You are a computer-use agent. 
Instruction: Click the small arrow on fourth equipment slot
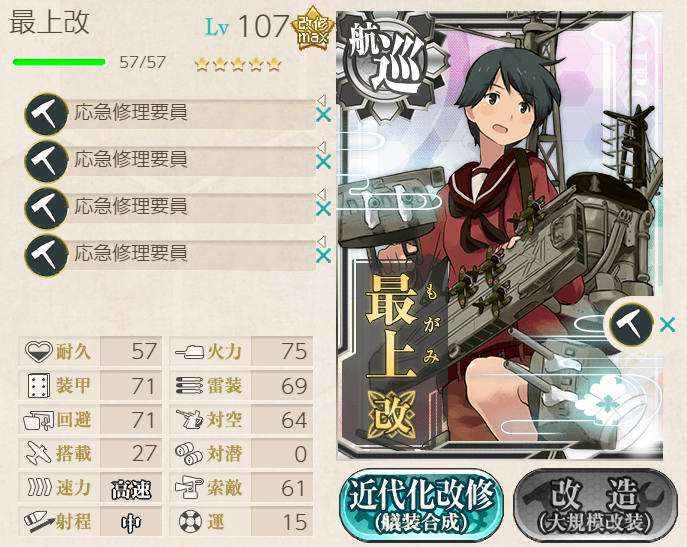322,241
